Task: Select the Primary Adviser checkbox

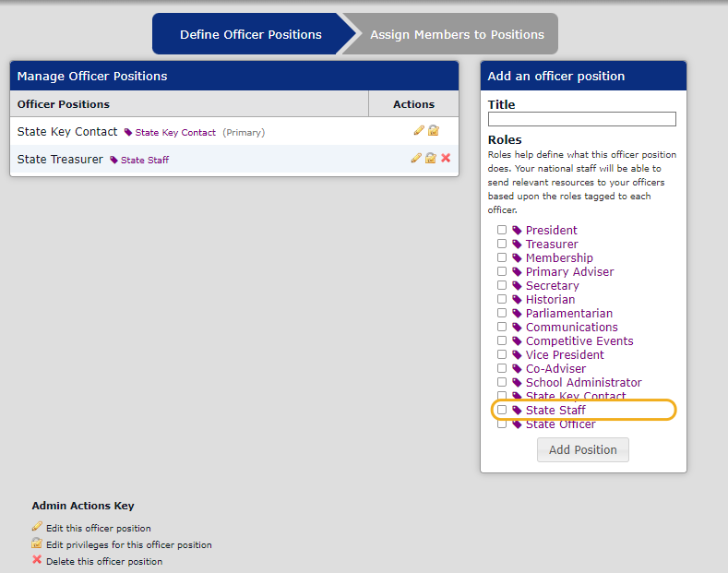Action: (502, 271)
